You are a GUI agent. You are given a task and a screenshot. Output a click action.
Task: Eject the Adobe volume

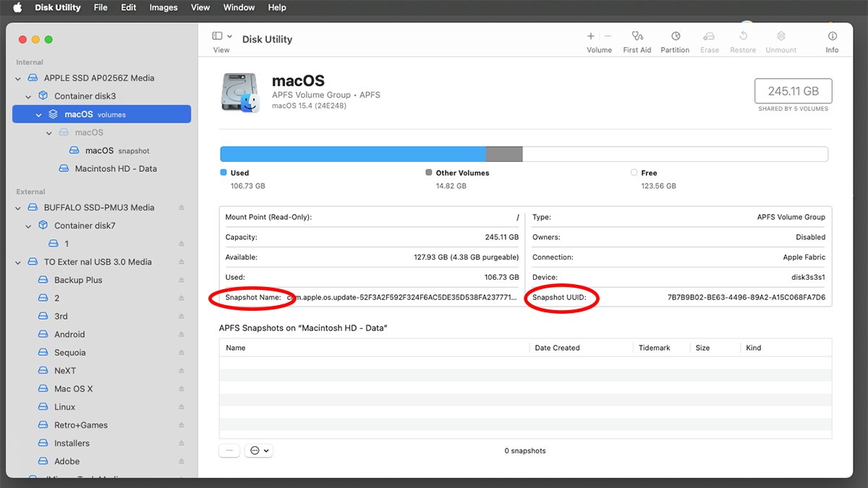point(182,461)
